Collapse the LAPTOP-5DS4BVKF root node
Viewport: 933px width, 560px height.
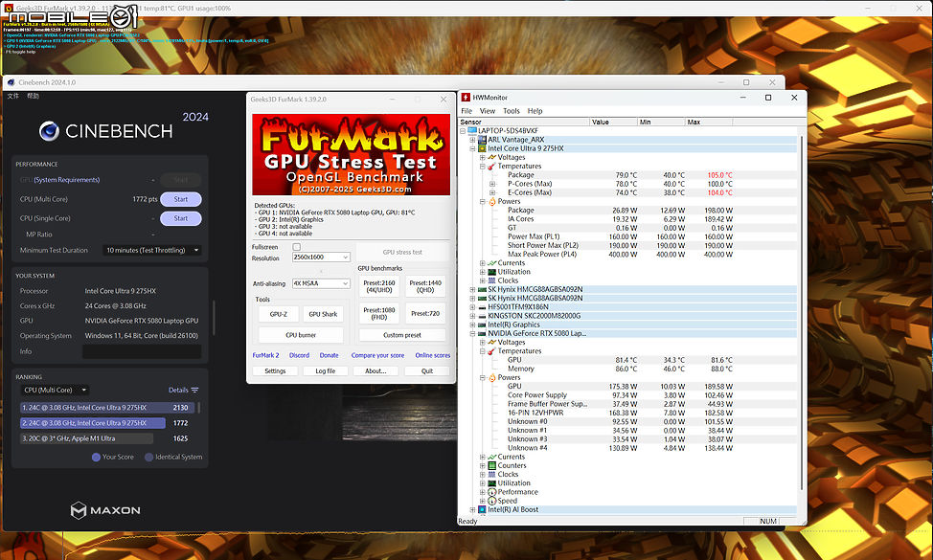pos(464,131)
